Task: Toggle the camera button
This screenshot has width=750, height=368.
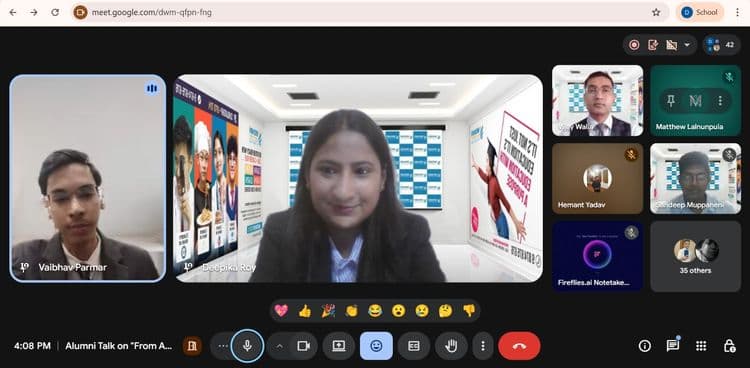Action: click(303, 346)
